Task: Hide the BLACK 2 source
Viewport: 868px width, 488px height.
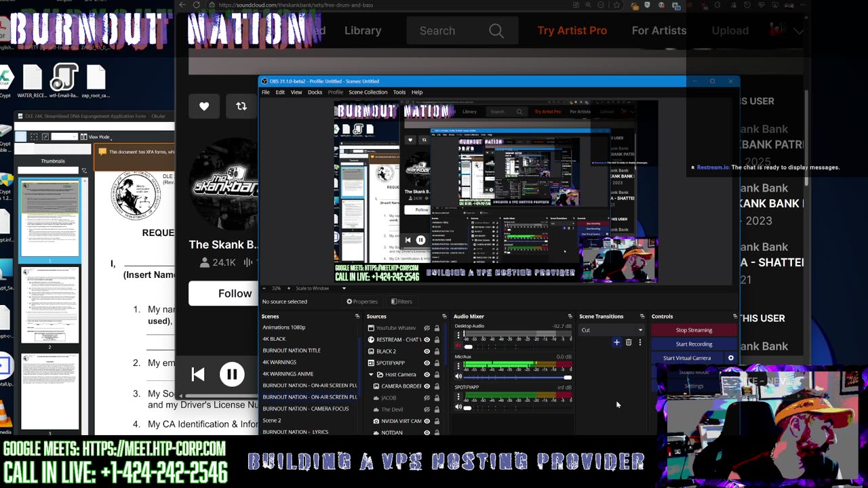Action: coord(427,351)
